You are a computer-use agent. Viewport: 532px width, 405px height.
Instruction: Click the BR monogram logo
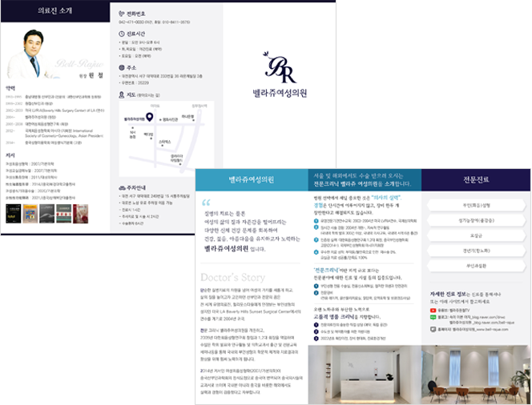point(280,67)
